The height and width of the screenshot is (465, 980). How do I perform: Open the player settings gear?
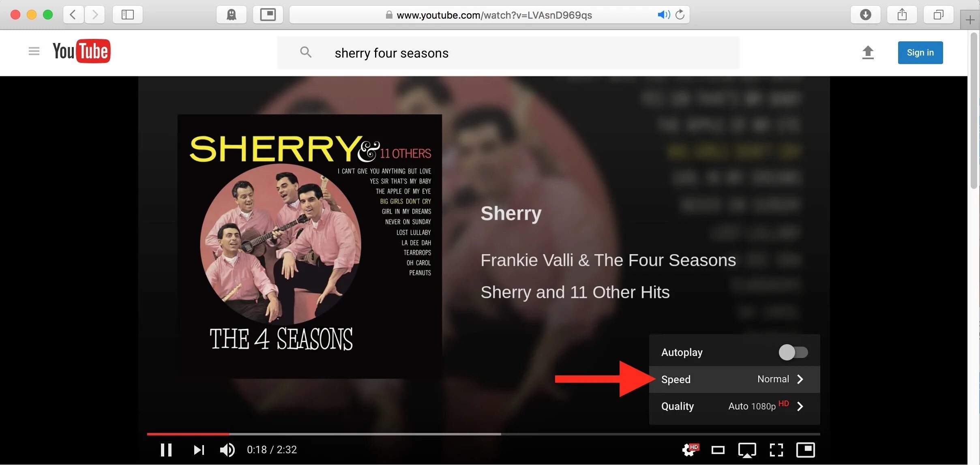click(690, 449)
